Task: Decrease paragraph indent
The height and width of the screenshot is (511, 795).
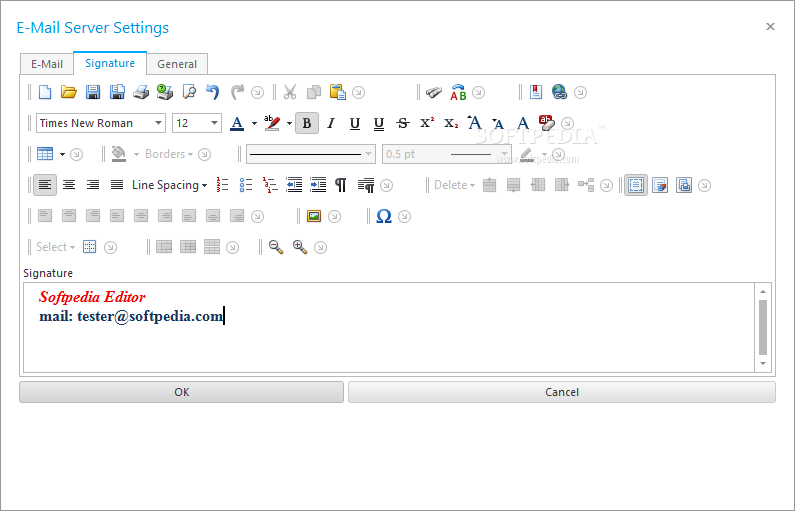Action: [294, 185]
